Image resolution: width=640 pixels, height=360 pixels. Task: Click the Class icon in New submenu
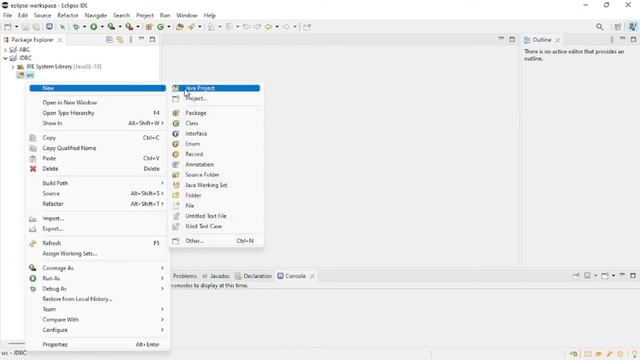[176, 123]
